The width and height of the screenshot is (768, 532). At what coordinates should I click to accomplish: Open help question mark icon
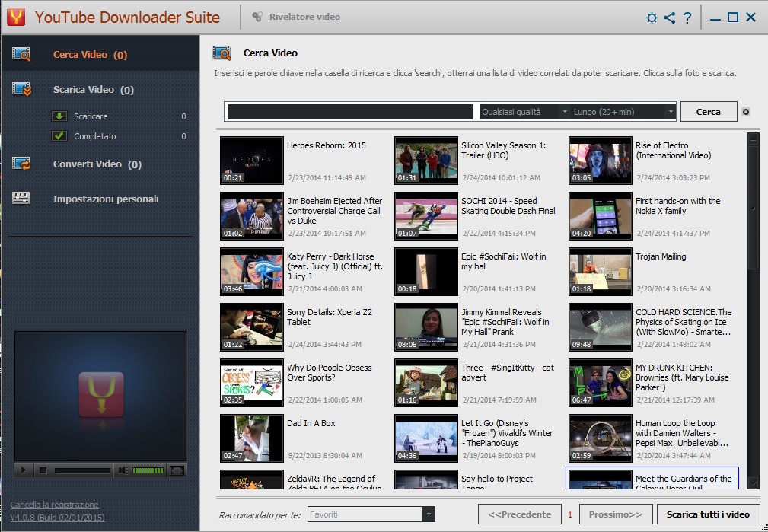(687, 18)
